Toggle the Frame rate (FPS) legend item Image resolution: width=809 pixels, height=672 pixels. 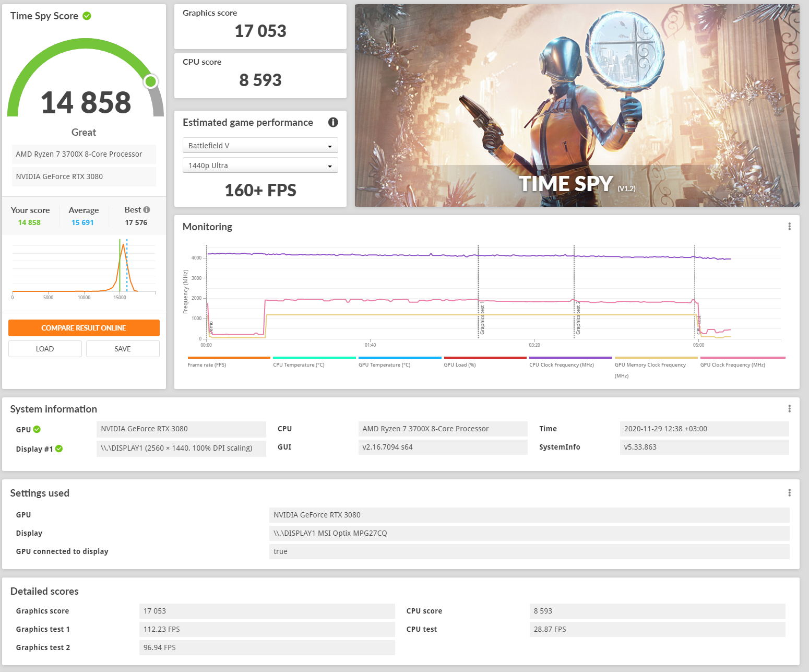pyautogui.click(x=207, y=364)
